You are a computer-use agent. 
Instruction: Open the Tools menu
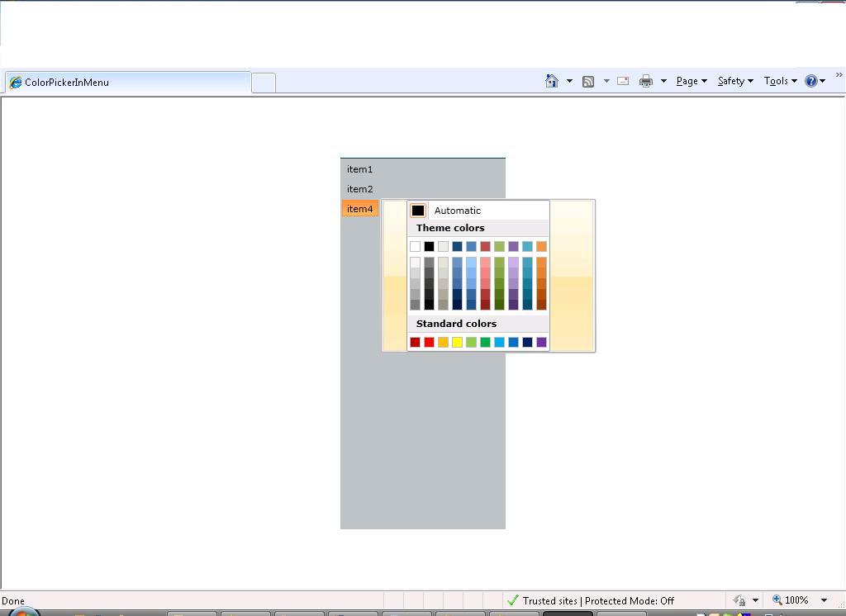[x=780, y=81]
